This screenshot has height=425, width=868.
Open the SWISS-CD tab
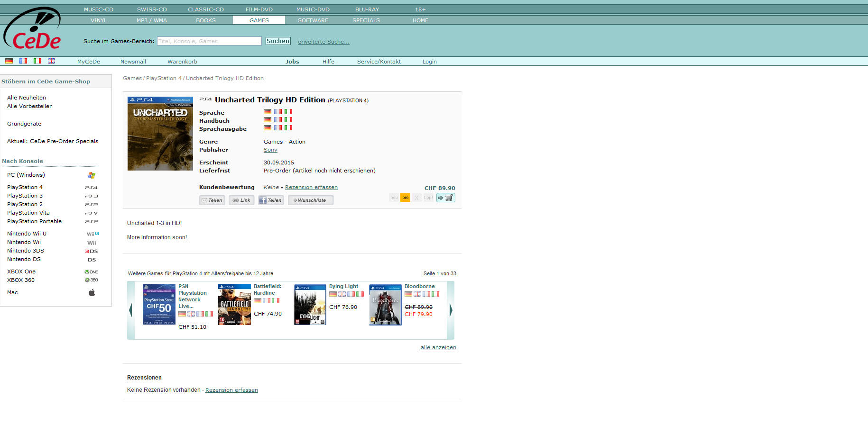point(152,9)
